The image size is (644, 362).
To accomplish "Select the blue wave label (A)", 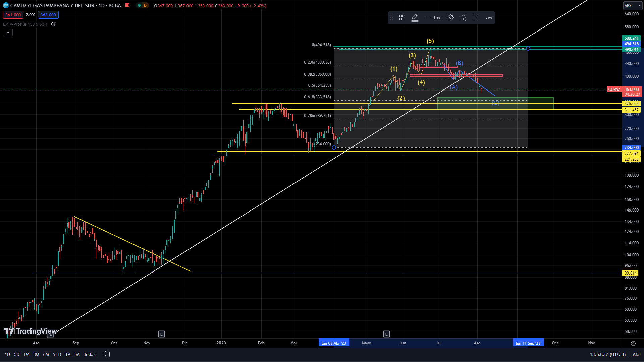I will click(453, 87).
